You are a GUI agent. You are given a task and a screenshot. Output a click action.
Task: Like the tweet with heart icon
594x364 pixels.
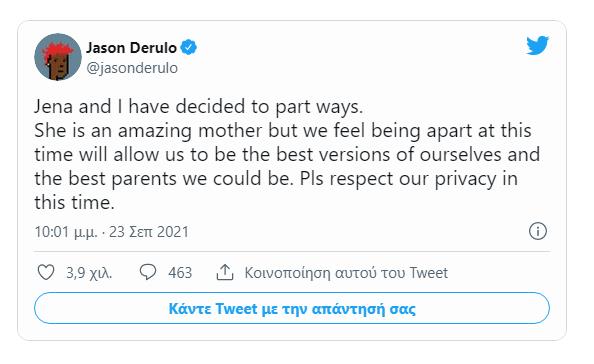click(x=46, y=272)
